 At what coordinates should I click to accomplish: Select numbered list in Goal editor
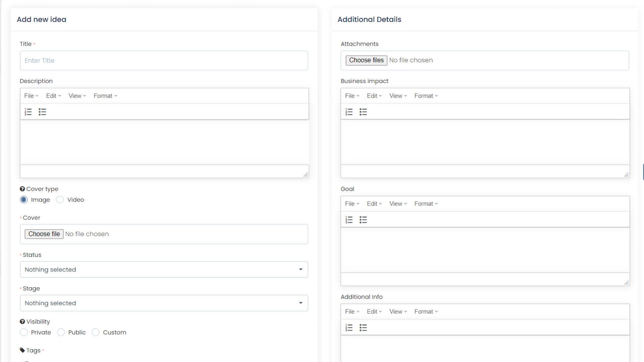349,220
